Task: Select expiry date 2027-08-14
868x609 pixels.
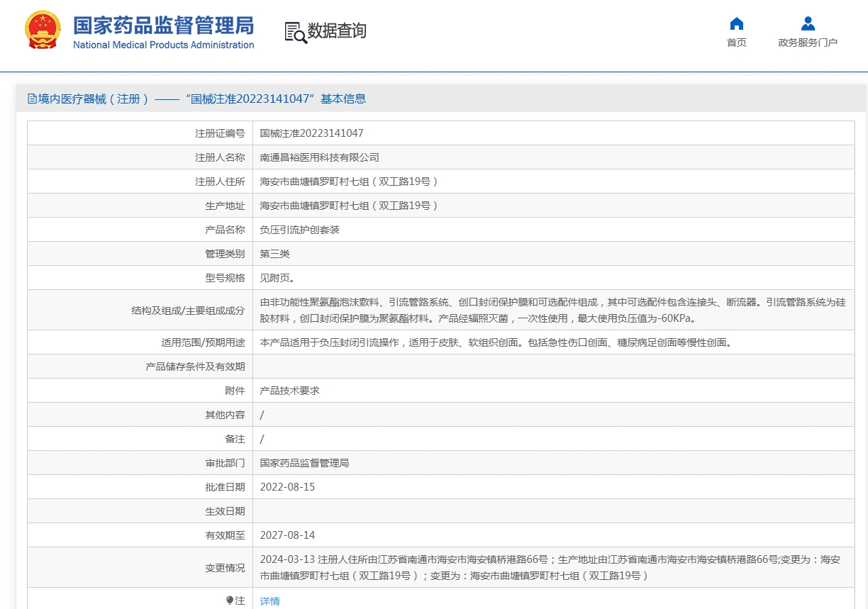Action: 287,535
